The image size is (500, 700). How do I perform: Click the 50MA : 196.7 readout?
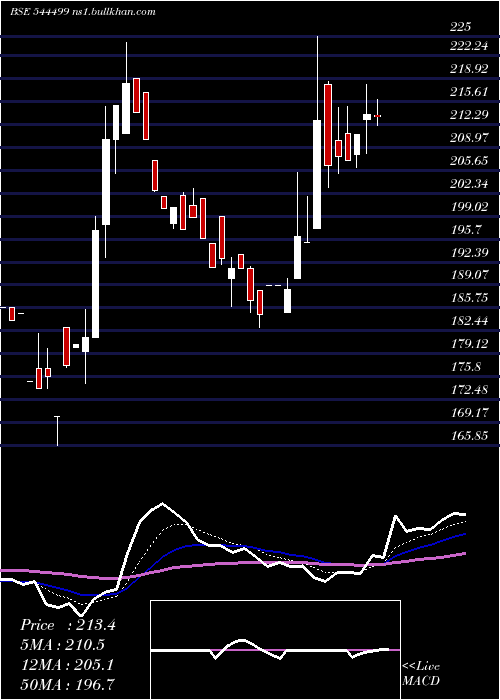[67, 684]
